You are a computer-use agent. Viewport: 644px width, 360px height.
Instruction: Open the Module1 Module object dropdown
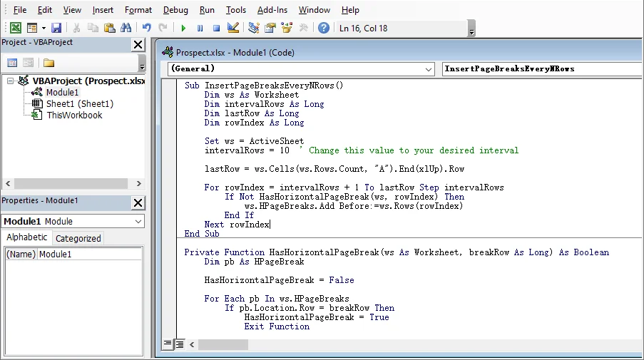point(138,222)
